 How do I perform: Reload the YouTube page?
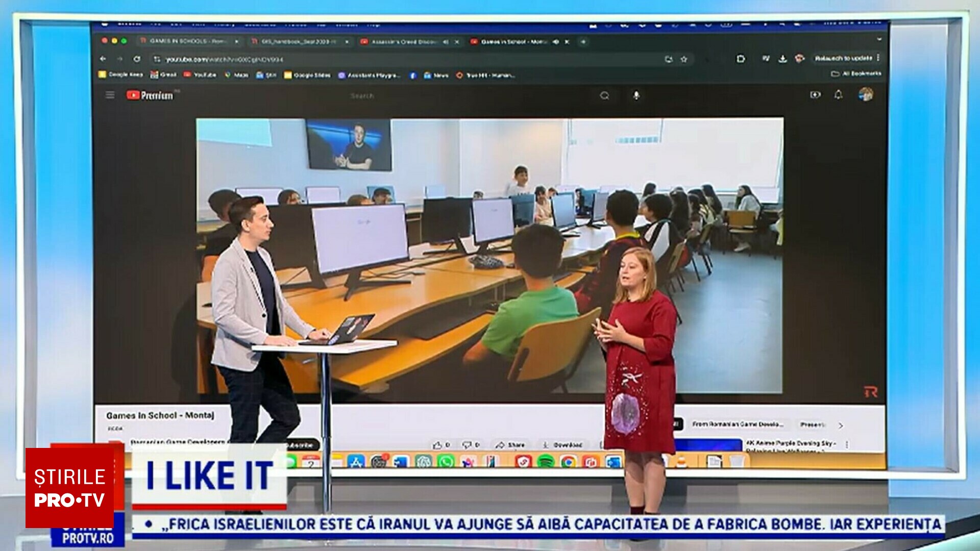tap(137, 59)
